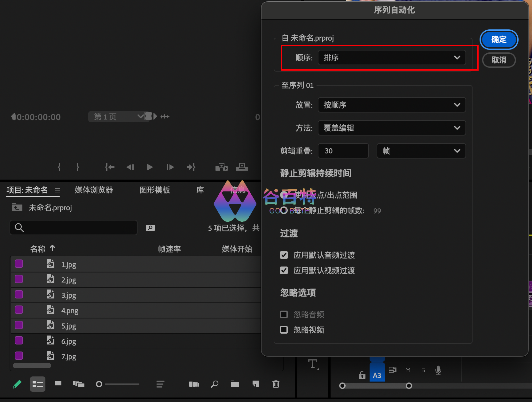Open the 图形模板 tab
This screenshot has height=402, width=532.
coord(155,190)
